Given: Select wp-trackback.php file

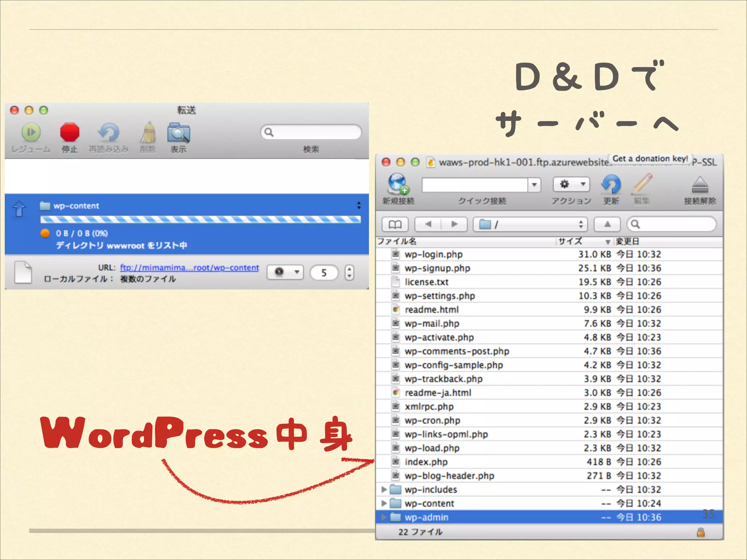Looking at the screenshot, I should tap(549, 379).
